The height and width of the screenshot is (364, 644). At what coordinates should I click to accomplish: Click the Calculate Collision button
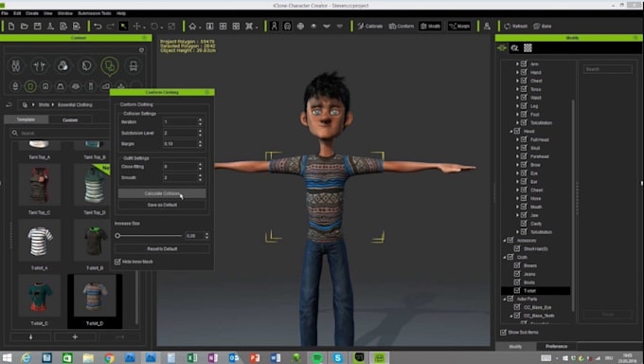click(162, 193)
